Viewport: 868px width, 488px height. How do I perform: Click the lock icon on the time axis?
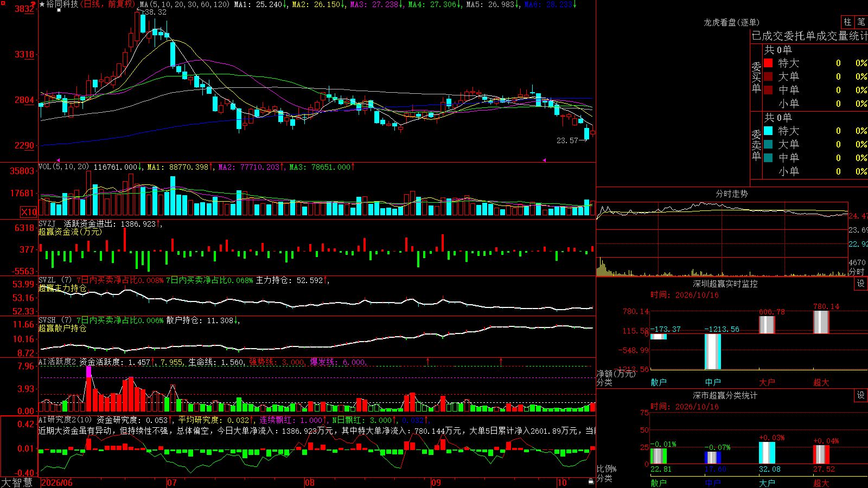pyautogui.click(x=591, y=481)
